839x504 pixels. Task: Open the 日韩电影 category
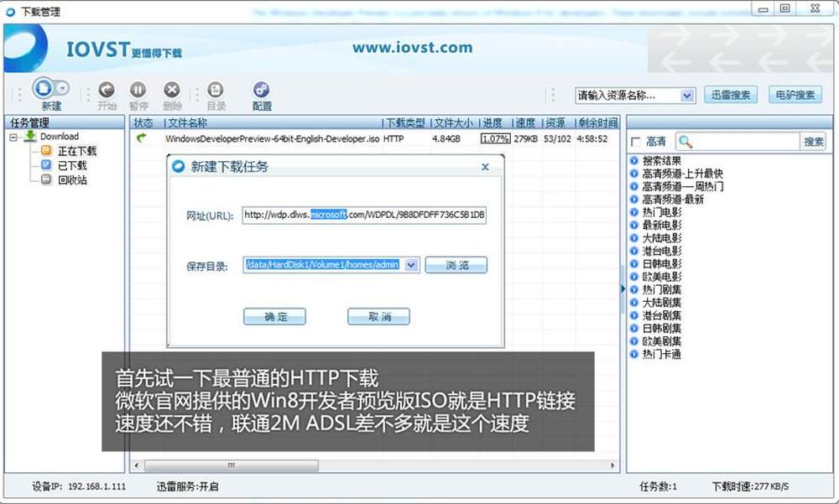click(661, 264)
